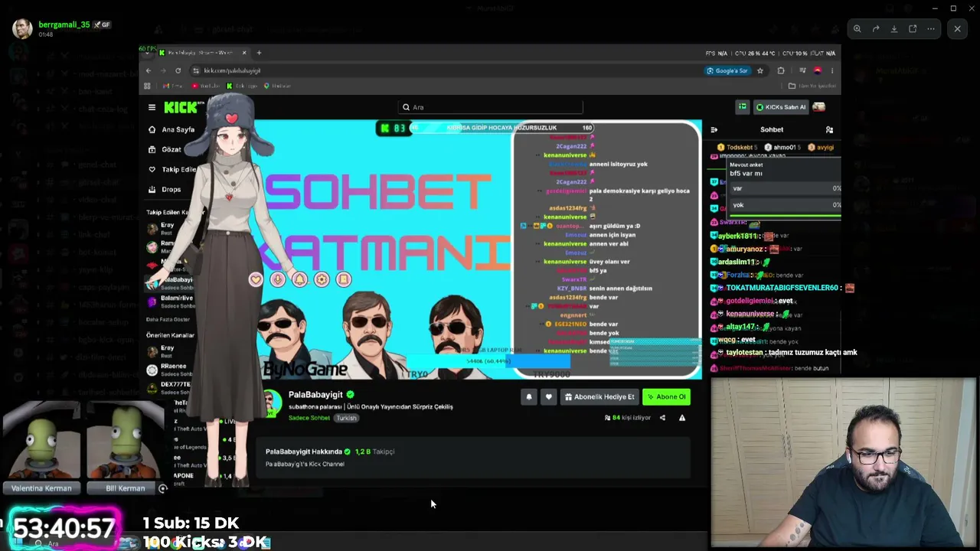Collapse the Sohbet chat panel
The width and height of the screenshot is (980, 551).
pyautogui.click(x=714, y=130)
